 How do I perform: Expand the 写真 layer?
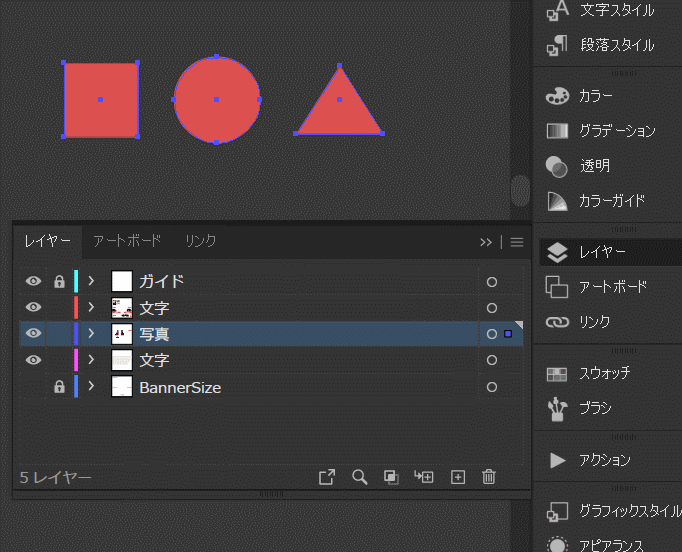coord(91,333)
